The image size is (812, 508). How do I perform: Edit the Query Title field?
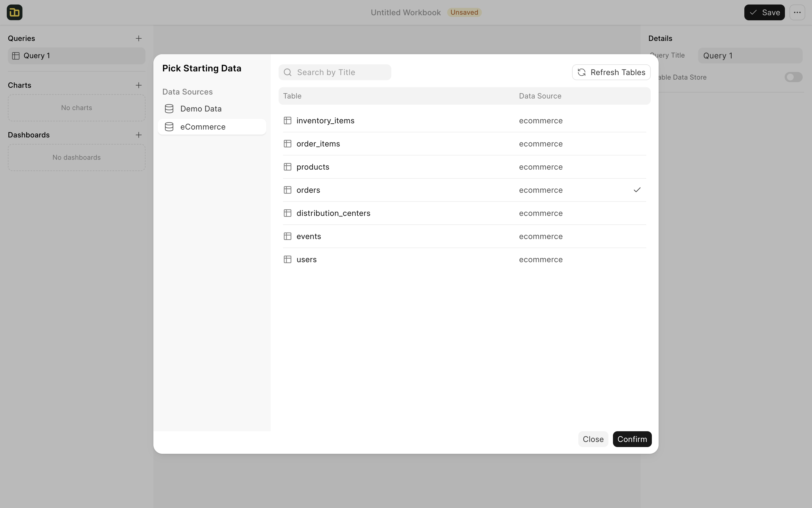pos(750,56)
